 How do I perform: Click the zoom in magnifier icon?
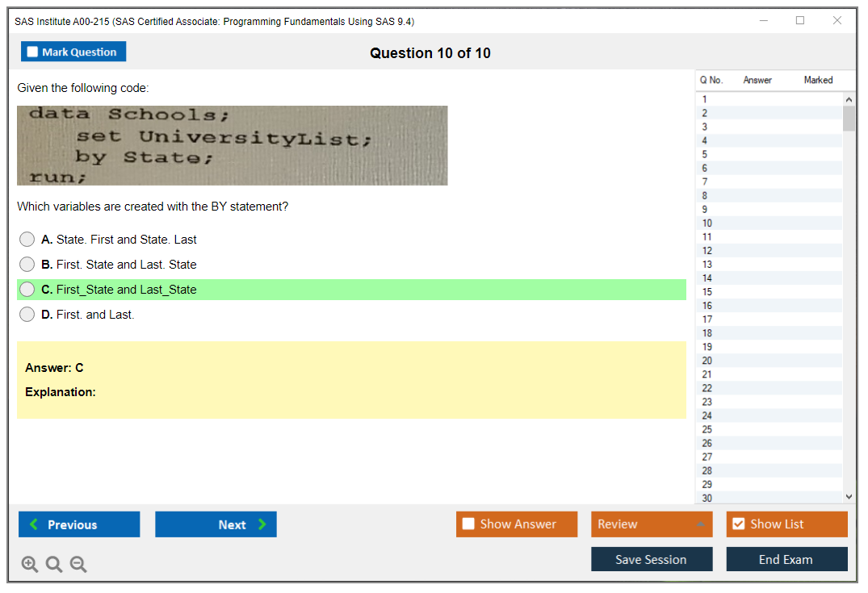(29, 565)
